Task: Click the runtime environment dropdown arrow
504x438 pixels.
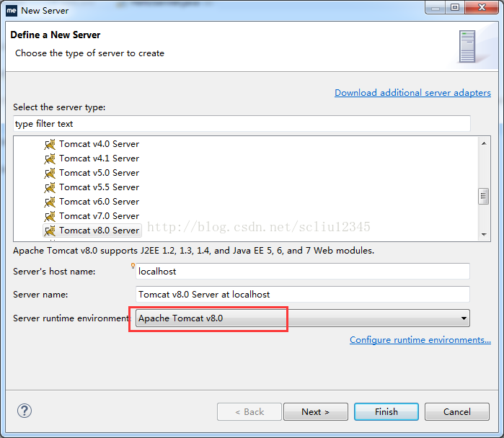Action: coord(464,318)
